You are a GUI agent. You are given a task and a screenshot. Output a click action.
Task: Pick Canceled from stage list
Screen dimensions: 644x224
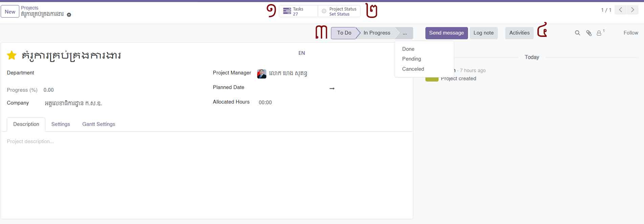[413, 69]
